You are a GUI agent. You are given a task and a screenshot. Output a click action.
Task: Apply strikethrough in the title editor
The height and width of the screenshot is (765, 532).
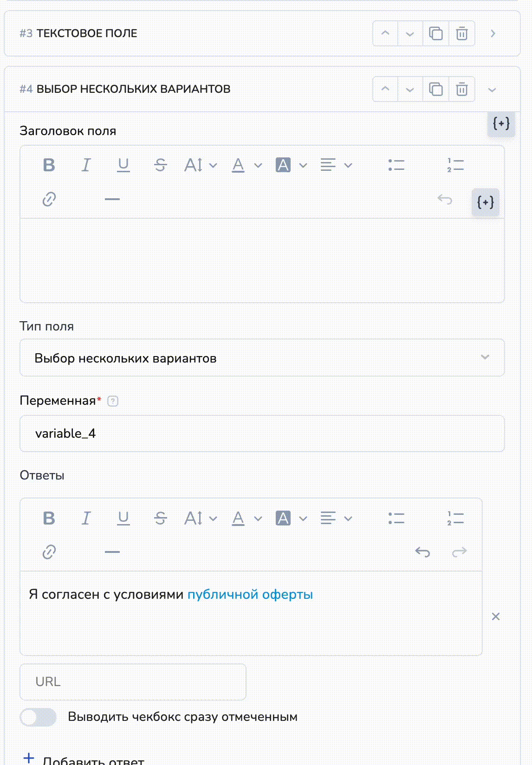coord(161,165)
